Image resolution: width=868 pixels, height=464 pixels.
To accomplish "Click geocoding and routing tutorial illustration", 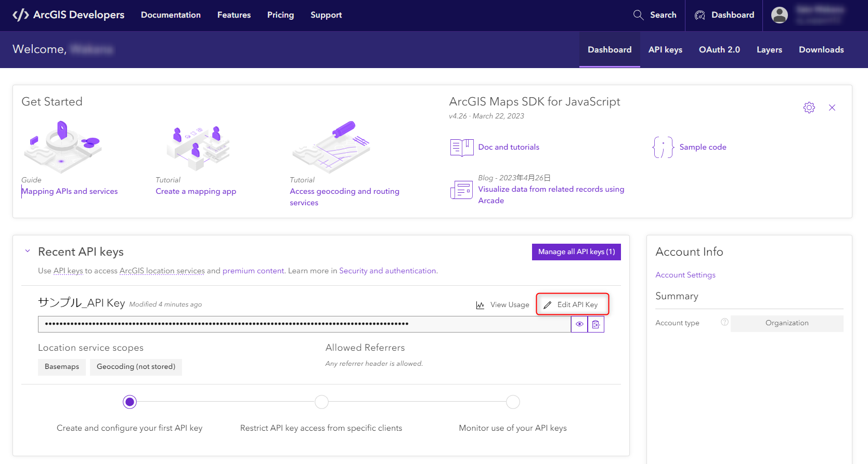I will [331, 147].
